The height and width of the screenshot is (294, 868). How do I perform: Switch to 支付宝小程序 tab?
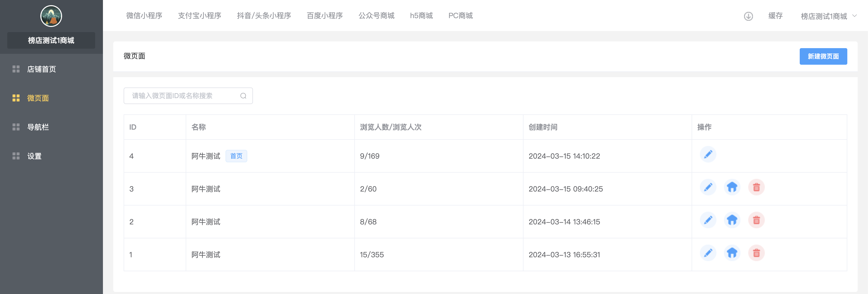coord(199,16)
